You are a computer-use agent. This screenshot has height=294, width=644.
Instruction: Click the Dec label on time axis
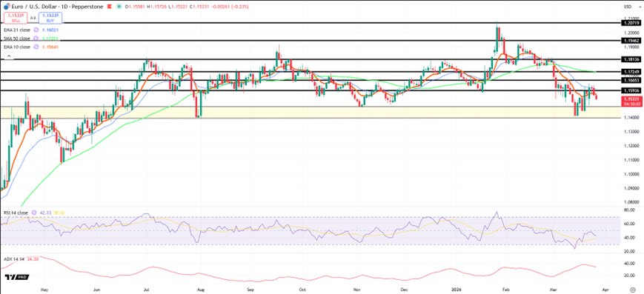click(405, 290)
